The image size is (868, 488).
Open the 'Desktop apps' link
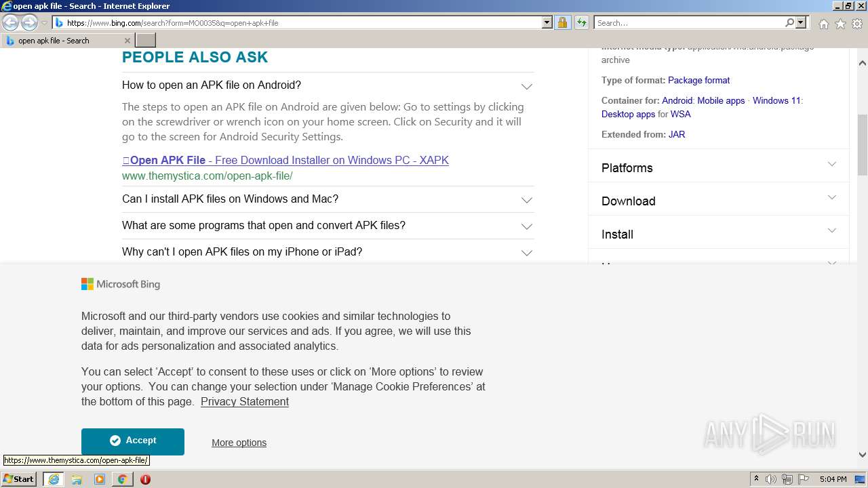point(628,114)
